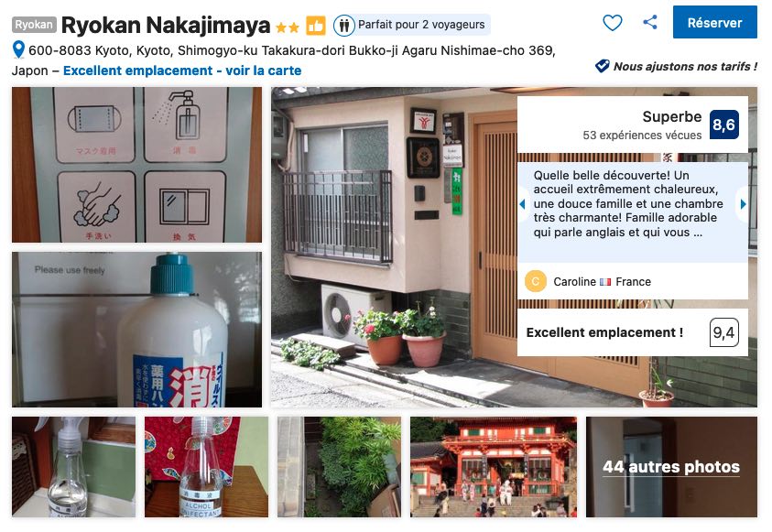772x532 pixels.
Task: Open Excellent emplacement - voir la carte link
Action: [x=182, y=71]
